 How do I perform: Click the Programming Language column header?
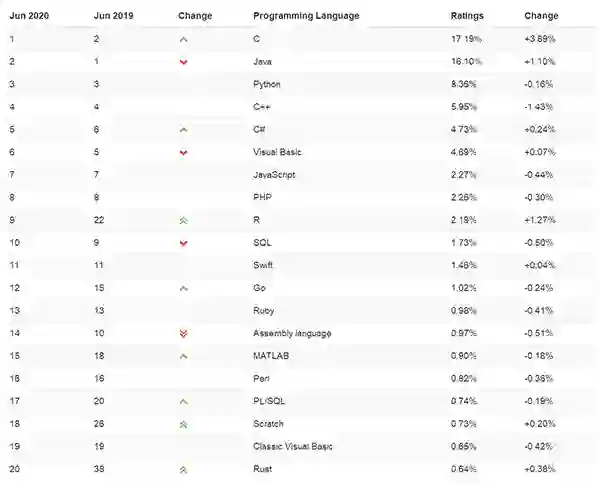(x=306, y=17)
